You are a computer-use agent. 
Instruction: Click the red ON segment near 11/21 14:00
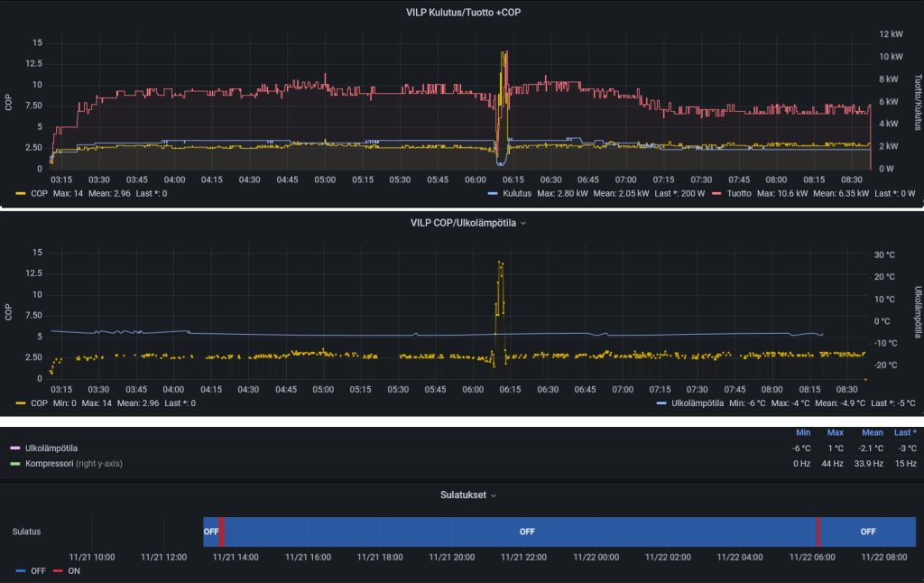(x=222, y=532)
